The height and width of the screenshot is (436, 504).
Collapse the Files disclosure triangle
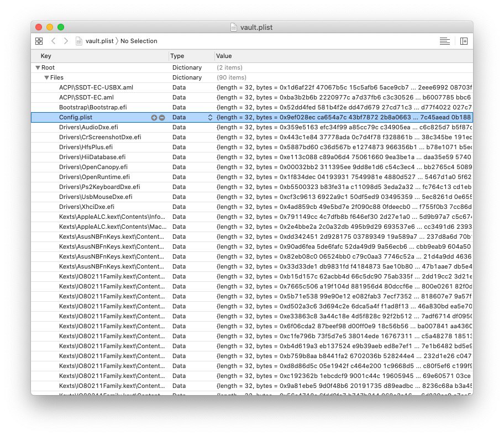46,77
